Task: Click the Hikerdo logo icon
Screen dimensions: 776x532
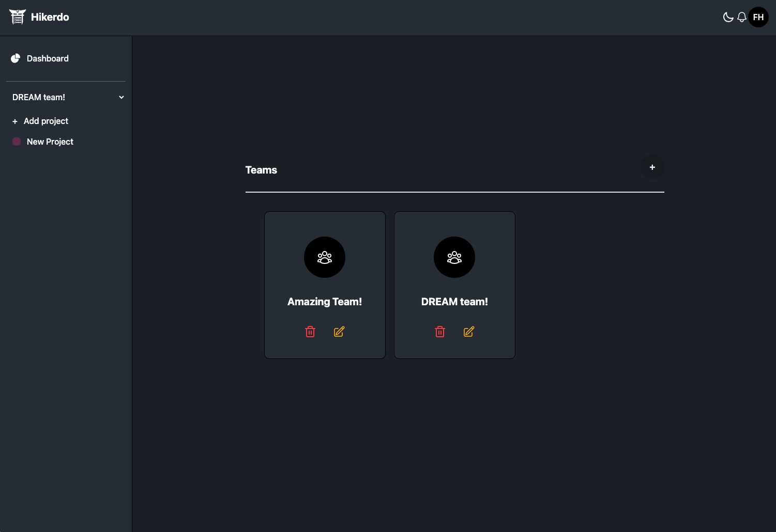Action: tap(17, 17)
